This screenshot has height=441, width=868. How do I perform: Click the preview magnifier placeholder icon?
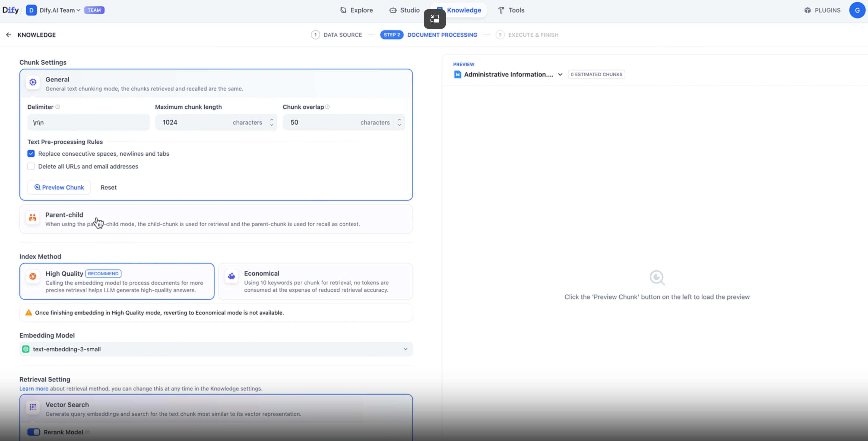pos(657,278)
